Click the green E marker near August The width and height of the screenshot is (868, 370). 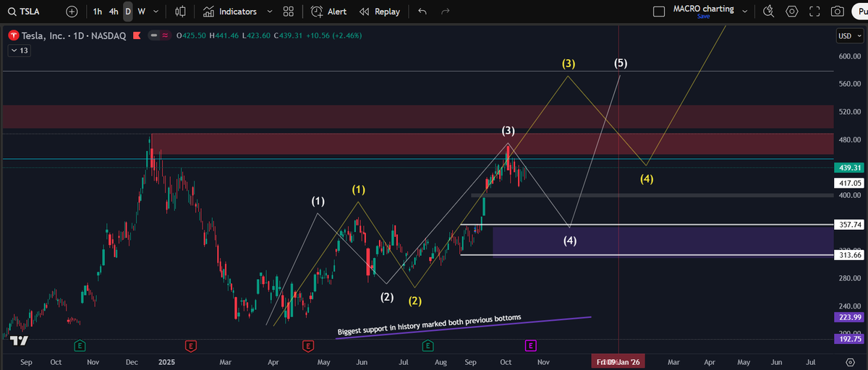click(x=427, y=345)
